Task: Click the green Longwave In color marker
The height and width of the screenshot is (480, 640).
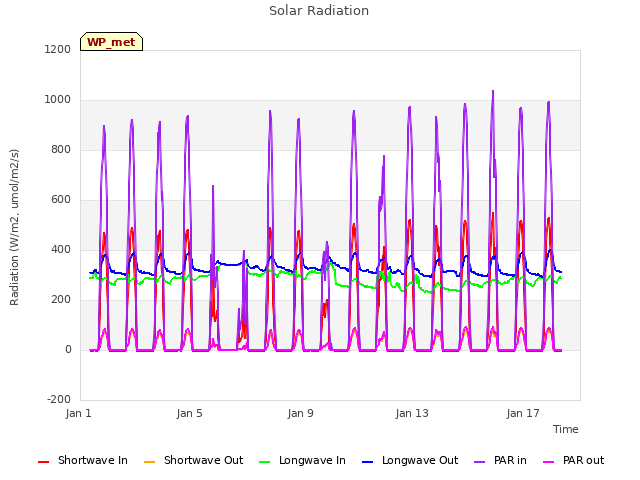Action: [265, 462]
